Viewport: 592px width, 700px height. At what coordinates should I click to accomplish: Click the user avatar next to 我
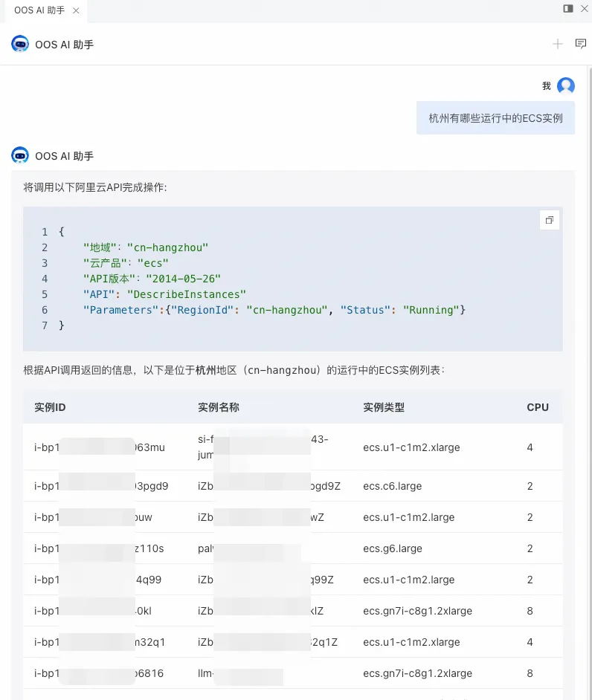pyautogui.click(x=566, y=85)
